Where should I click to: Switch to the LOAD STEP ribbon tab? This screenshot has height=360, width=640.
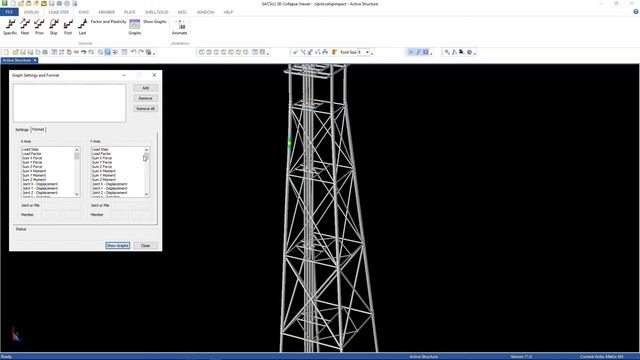(x=59, y=12)
